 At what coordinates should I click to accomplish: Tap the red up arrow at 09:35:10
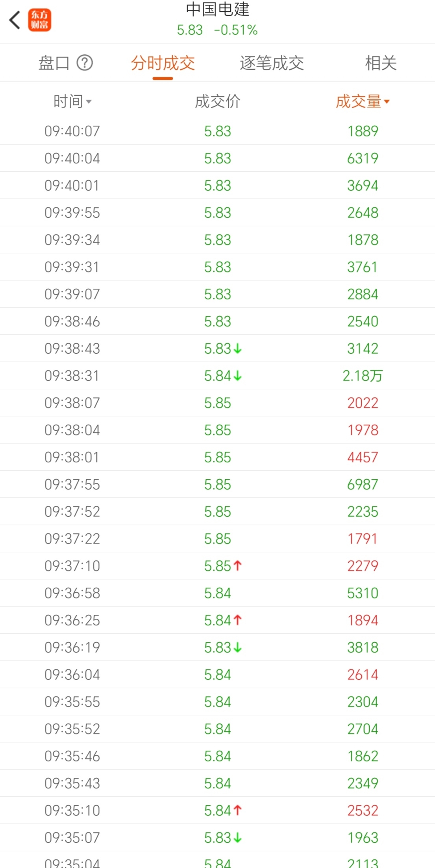click(237, 811)
